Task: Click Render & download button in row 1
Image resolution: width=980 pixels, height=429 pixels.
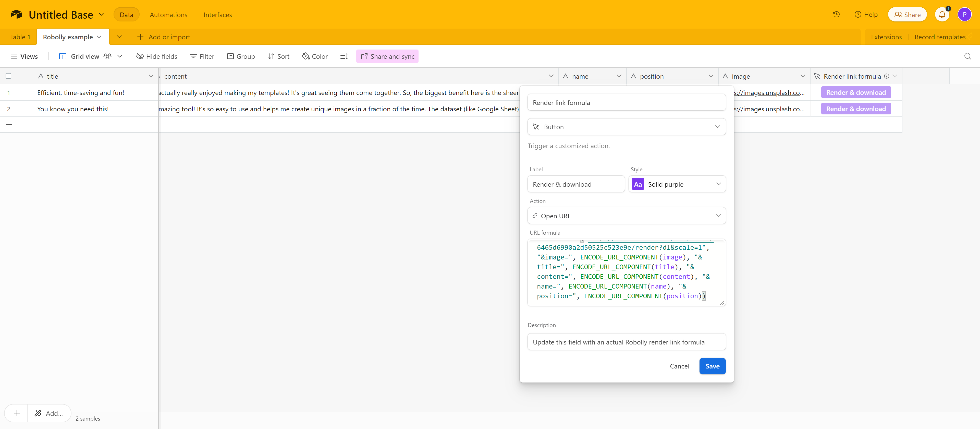Action: (x=856, y=92)
